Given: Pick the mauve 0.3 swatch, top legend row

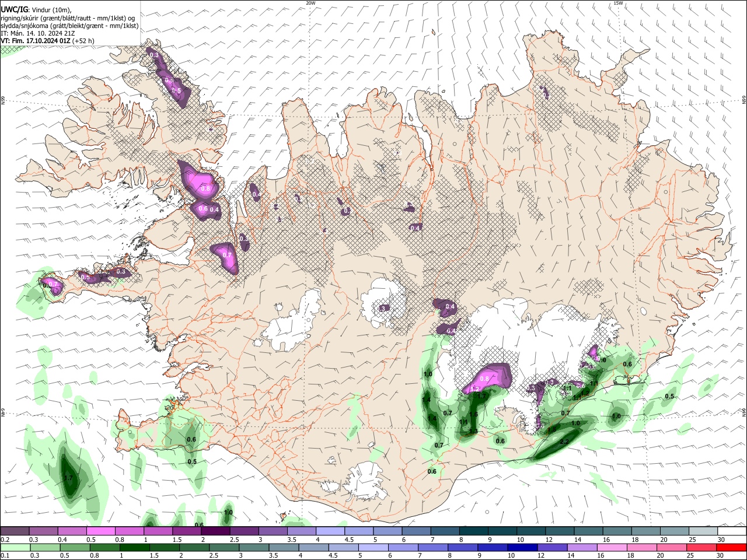Looking at the screenshot, I should pyautogui.click(x=43, y=531).
